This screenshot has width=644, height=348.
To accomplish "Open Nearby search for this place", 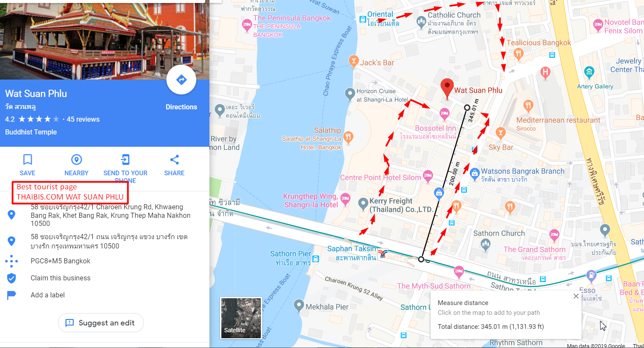I will pyautogui.click(x=77, y=165).
